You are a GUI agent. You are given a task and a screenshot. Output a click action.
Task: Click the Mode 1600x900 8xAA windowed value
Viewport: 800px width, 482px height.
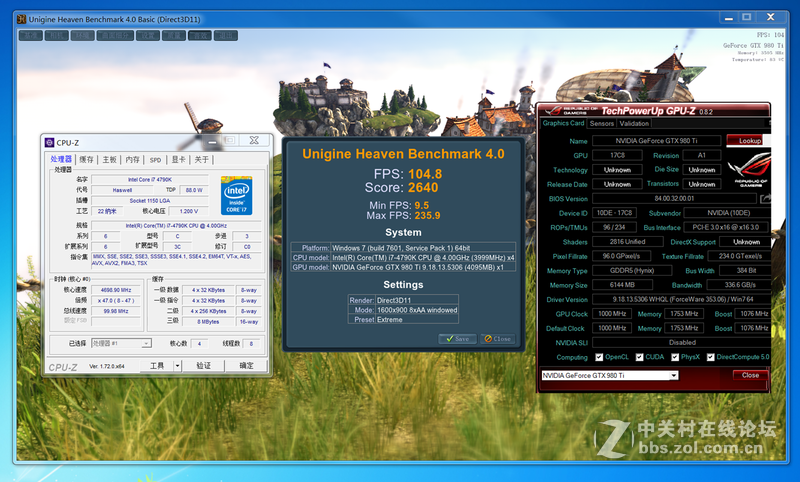click(417, 310)
